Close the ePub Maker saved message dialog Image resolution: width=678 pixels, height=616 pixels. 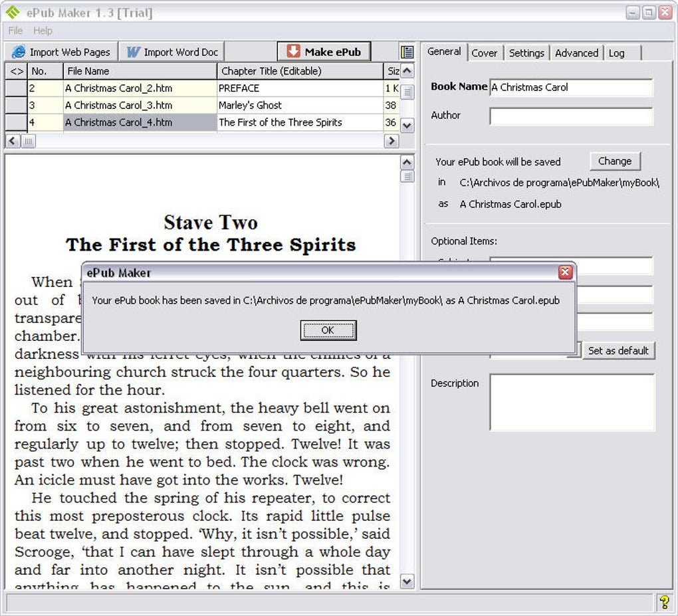click(x=565, y=272)
